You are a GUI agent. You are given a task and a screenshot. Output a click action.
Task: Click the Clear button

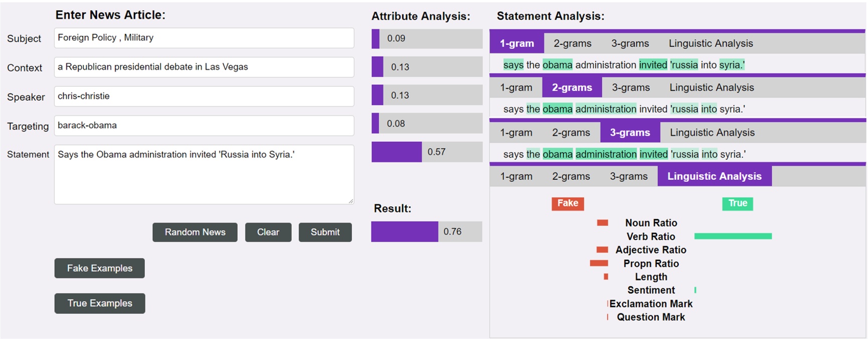click(268, 232)
